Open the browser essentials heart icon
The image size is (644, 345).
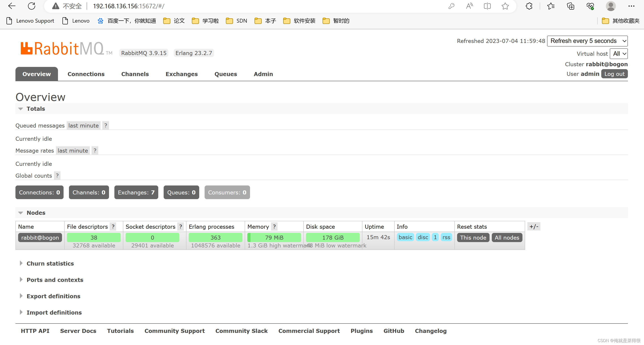click(590, 6)
